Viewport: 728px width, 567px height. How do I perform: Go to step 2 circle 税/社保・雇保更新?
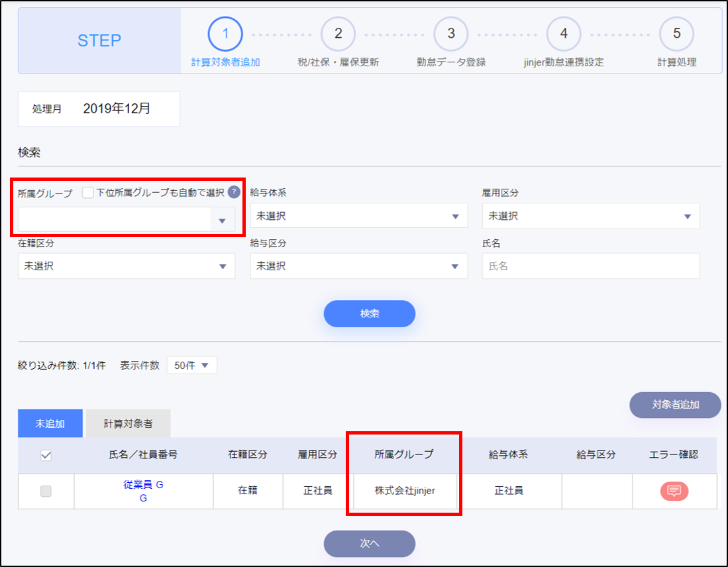[338, 34]
